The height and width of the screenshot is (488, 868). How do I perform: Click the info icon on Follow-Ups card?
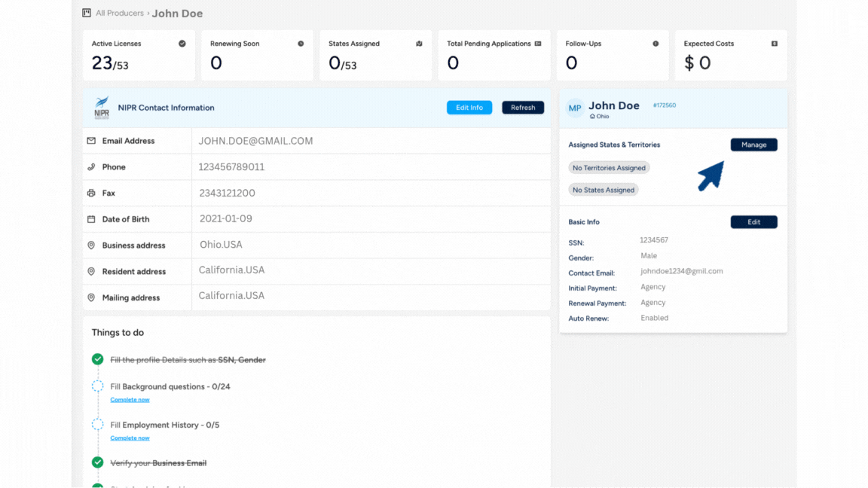(656, 44)
